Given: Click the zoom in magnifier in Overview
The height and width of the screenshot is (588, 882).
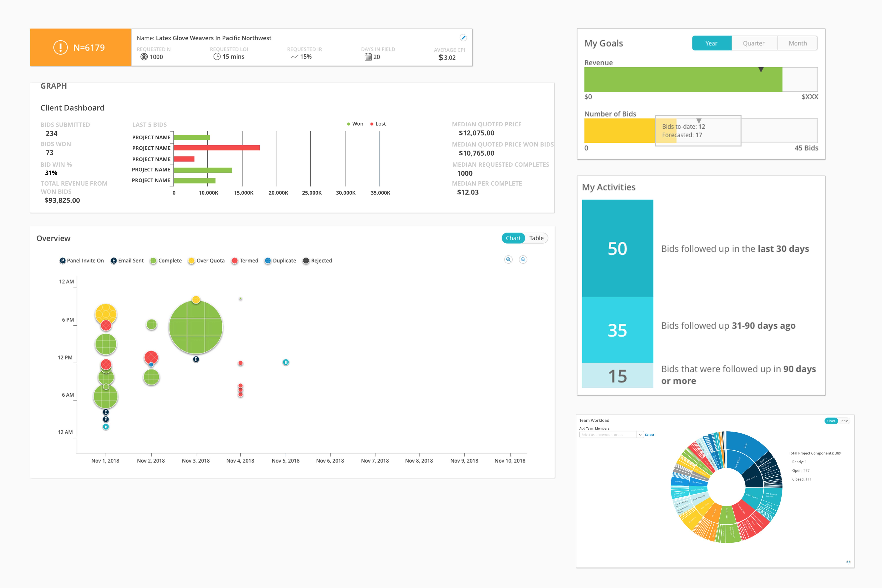Looking at the screenshot, I should pyautogui.click(x=508, y=259).
